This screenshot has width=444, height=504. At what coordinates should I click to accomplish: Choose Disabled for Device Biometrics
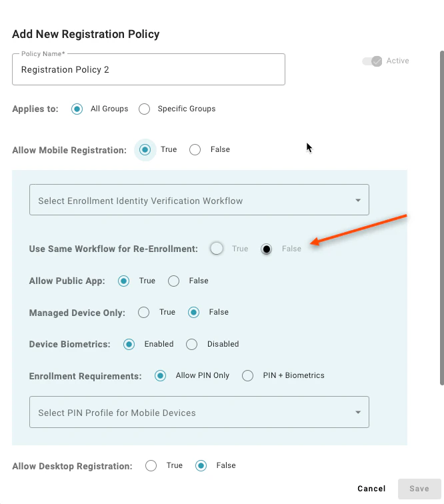(x=191, y=344)
